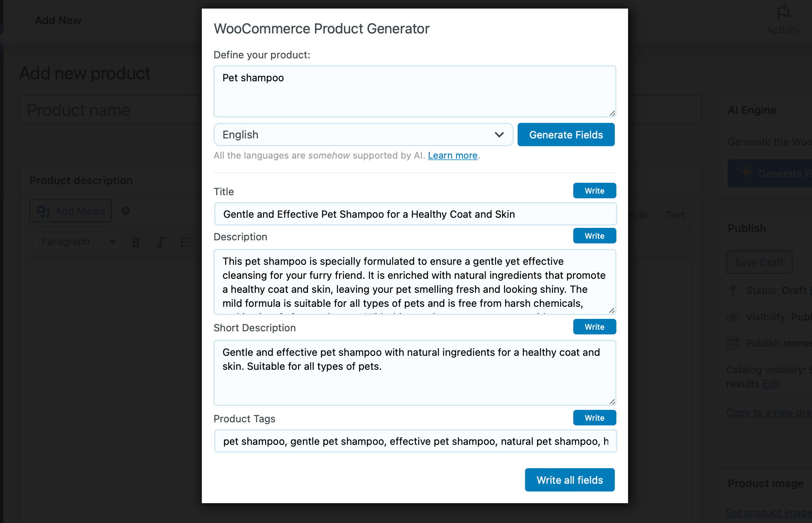The image size is (812, 523).
Task: Apply Italic formatting in the editor
Action: 160,241
